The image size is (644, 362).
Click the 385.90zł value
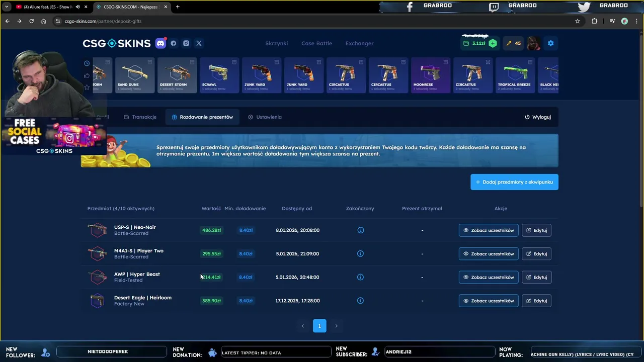pyautogui.click(x=211, y=301)
